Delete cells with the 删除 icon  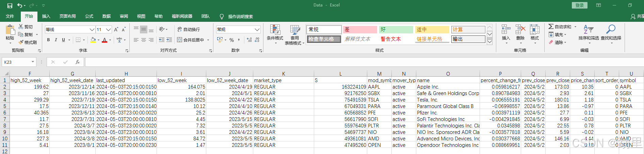click(520, 34)
